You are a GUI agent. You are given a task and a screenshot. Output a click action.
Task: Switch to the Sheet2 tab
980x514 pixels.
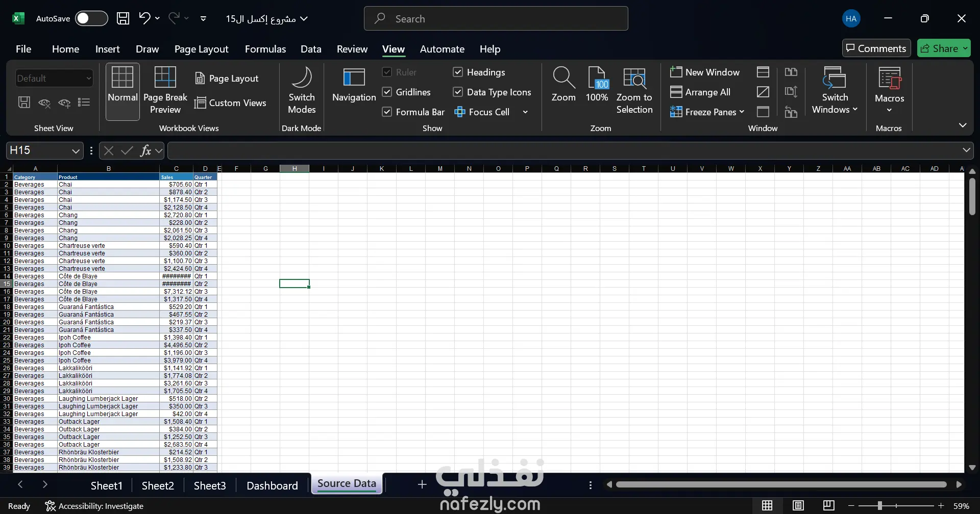(x=158, y=485)
